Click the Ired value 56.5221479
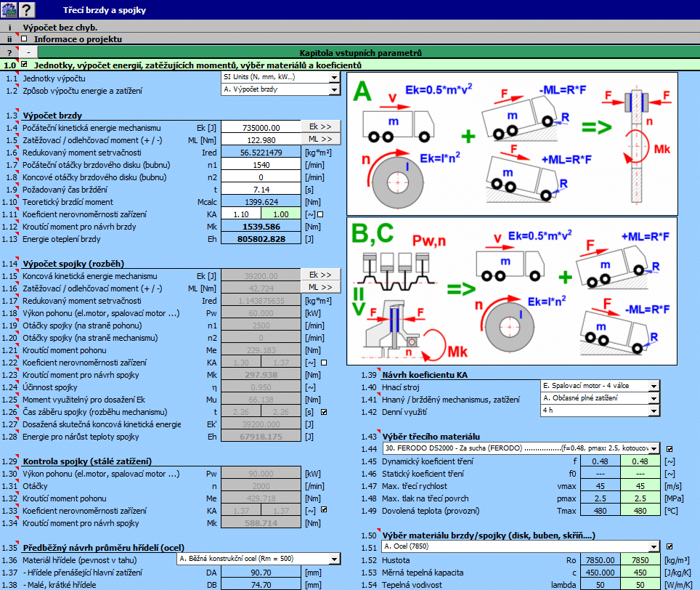Screen dimensions: 700x590 pos(261,153)
